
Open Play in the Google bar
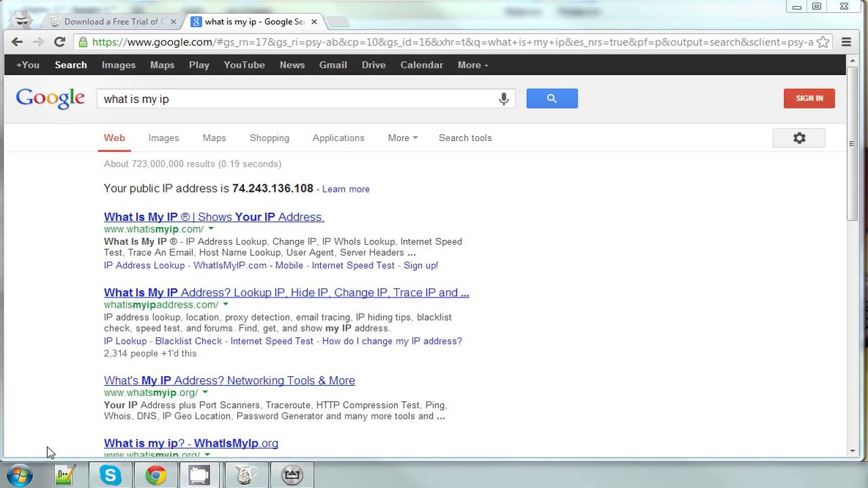point(199,65)
